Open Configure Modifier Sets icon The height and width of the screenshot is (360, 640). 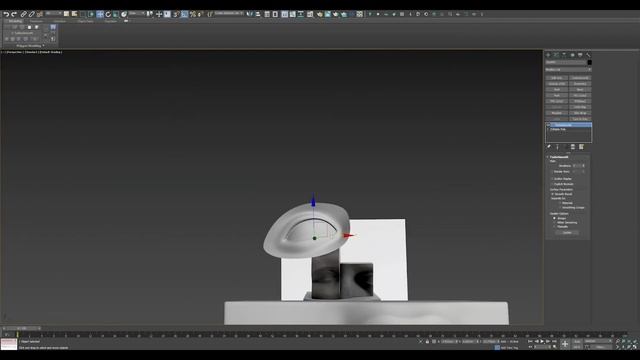[x=581, y=147]
